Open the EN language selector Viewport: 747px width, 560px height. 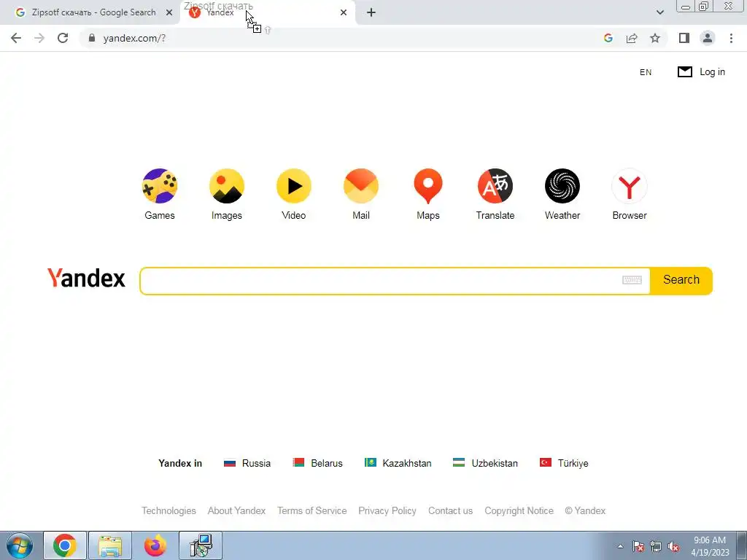646,72
